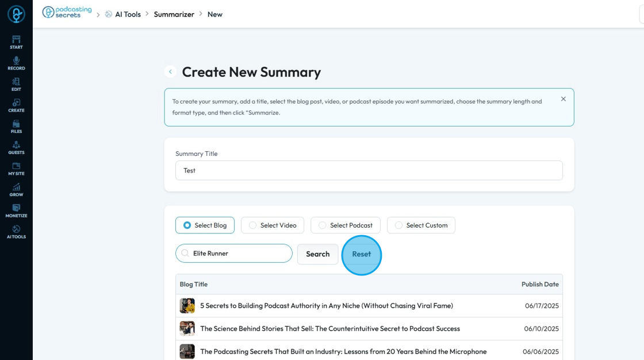Choose the Select Custom radio option
Viewport: 644px width, 360px height.
click(x=398, y=225)
